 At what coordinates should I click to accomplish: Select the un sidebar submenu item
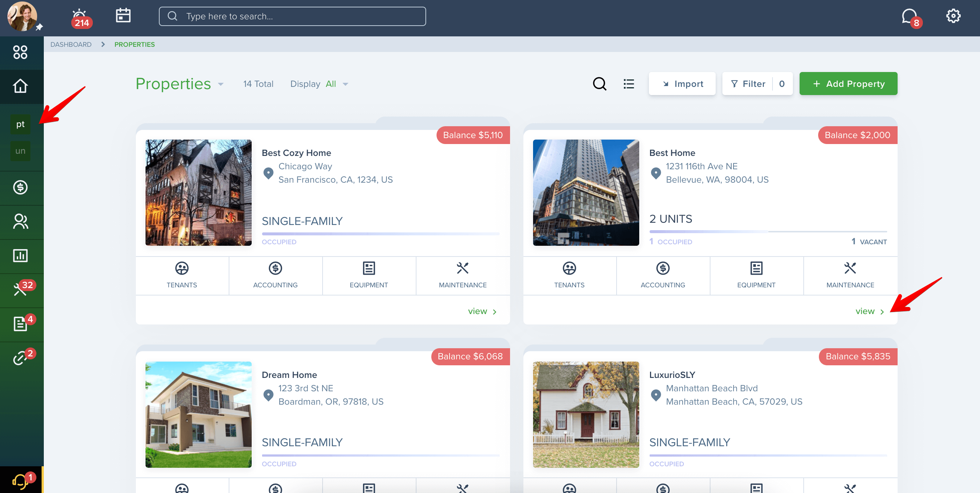[20, 151]
